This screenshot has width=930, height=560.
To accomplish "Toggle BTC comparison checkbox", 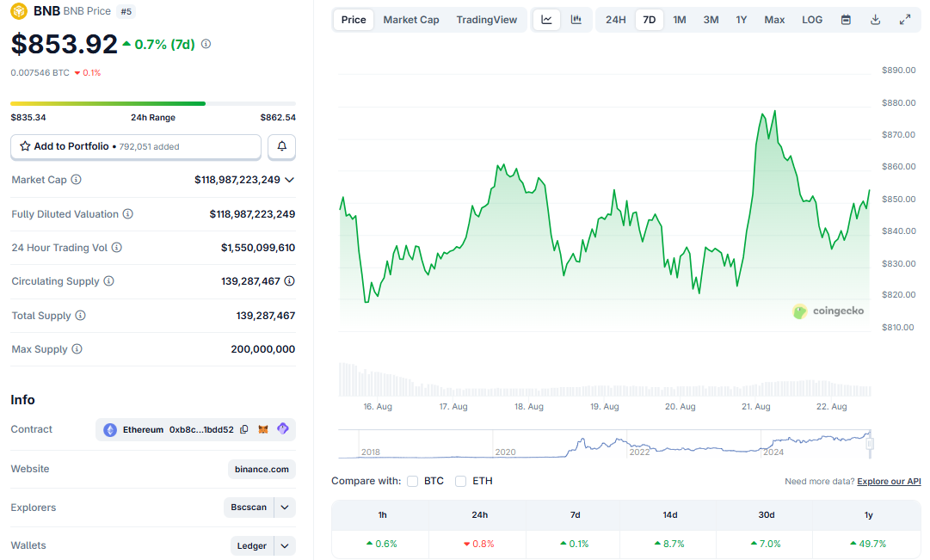I will [x=413, y=481].
